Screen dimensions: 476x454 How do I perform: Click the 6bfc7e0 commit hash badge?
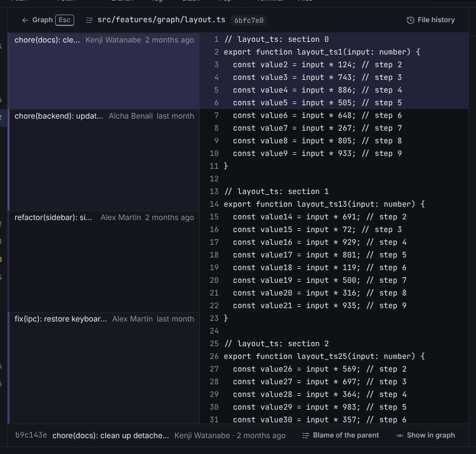coord(249,20)
